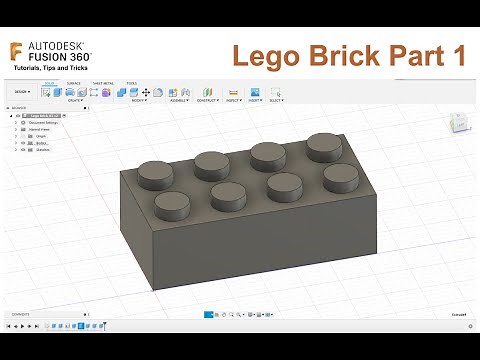The height and width of the screenshot is (360, 480).
Task: Step timeline back one feature
Action: [x=16, y=326]
